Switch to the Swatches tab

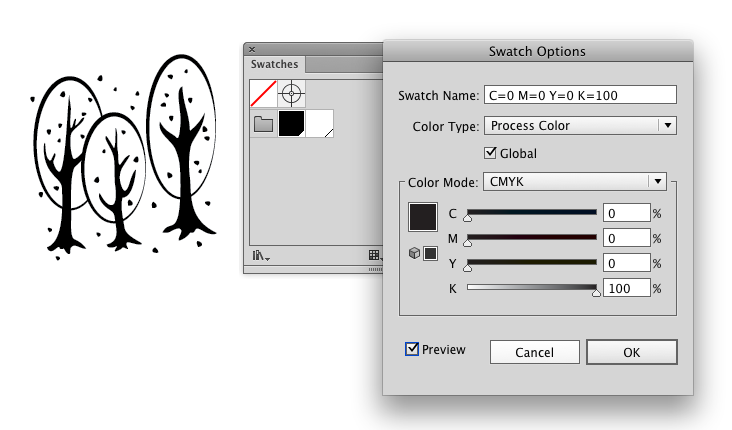(274, 64)
